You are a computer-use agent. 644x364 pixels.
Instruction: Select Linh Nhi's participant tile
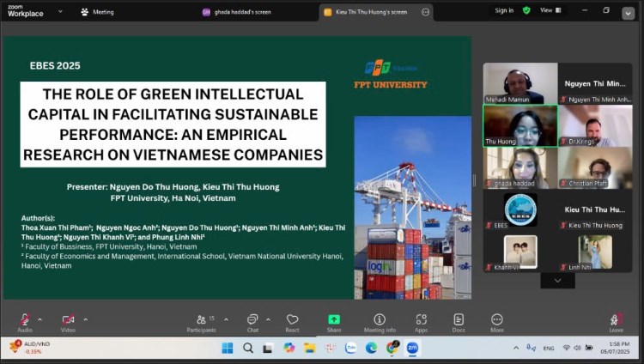[595, 252]
